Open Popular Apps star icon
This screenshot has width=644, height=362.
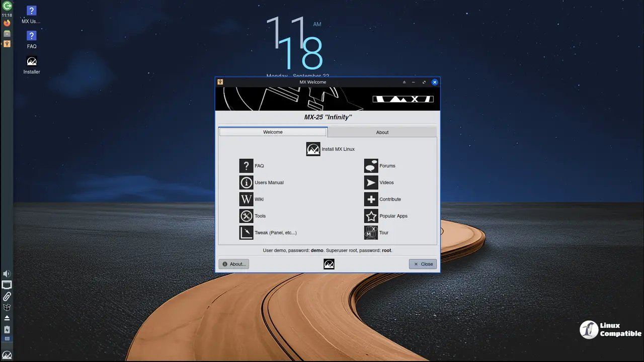pyautogui.click(x=371, y=216)
